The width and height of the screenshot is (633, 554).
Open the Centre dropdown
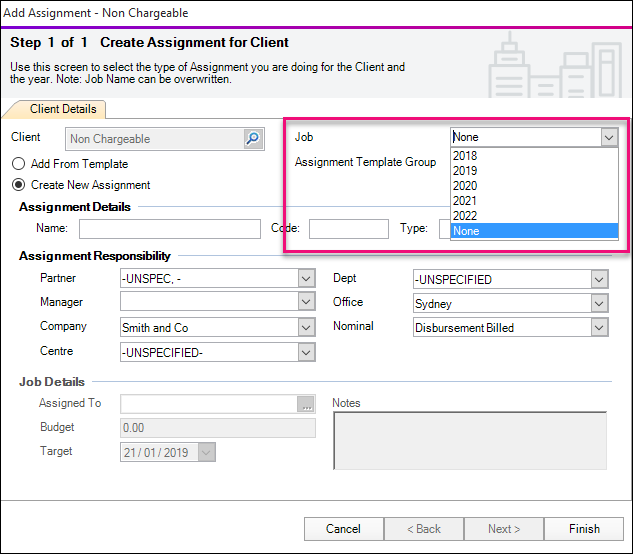click(306, 352)
